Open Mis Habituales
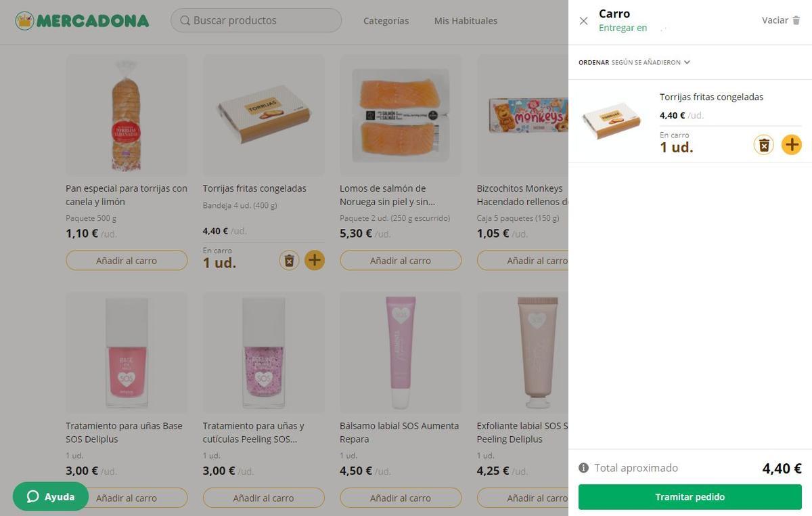812x516 pixels. click(465, 20)
